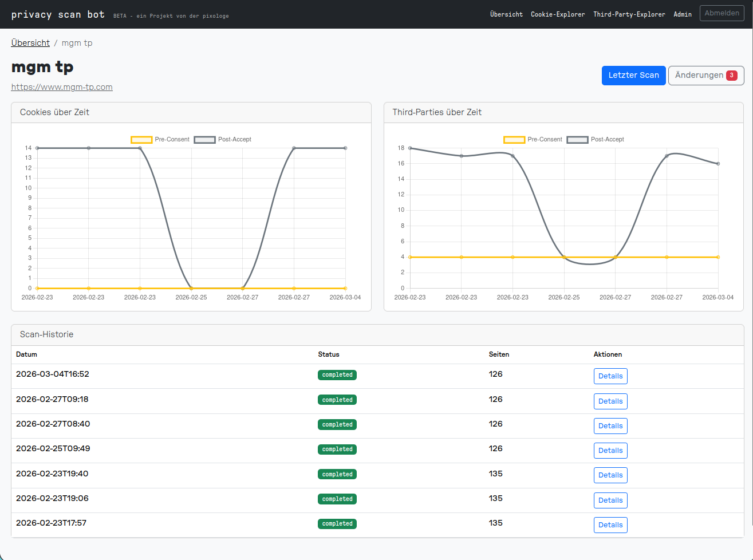Click the Seiten value 126 for scan 2026-03-04T16:52
The height and width of the screenshot is (560, 753).
pyautogui.click(x=496, y=374)
